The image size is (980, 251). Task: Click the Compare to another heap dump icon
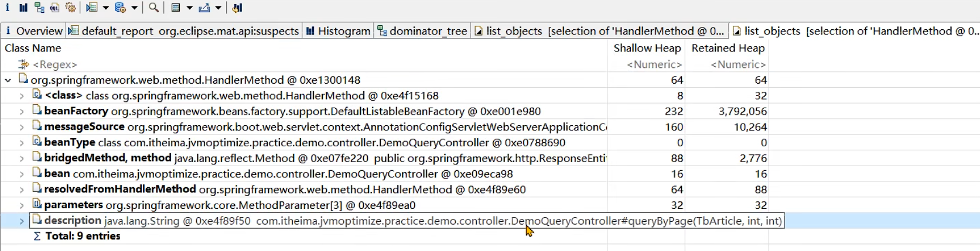237,8
